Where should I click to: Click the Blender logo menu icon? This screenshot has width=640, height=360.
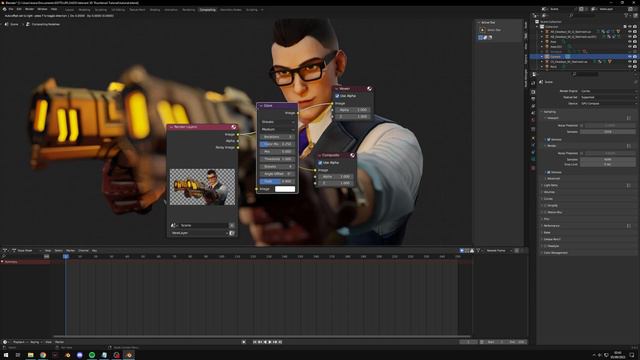click(4, 9)
